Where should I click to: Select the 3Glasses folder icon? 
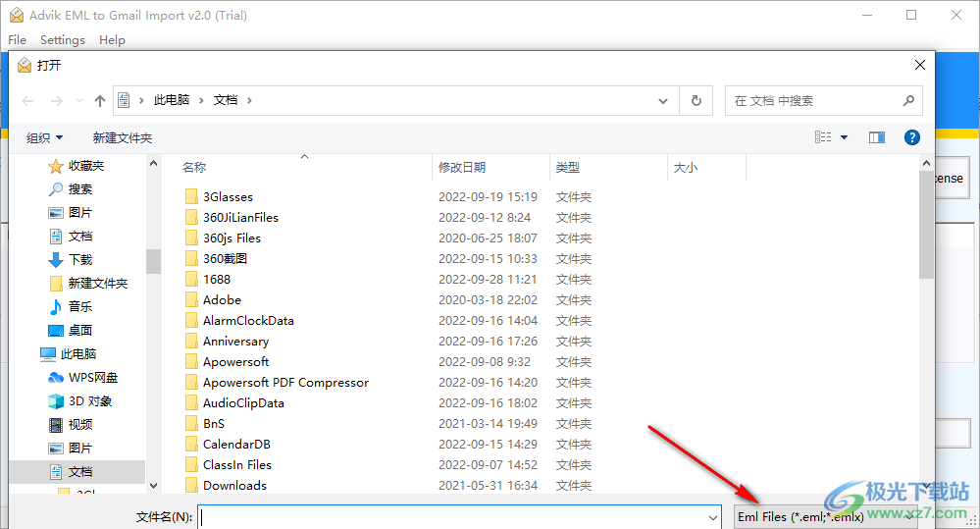pos(191,197)
